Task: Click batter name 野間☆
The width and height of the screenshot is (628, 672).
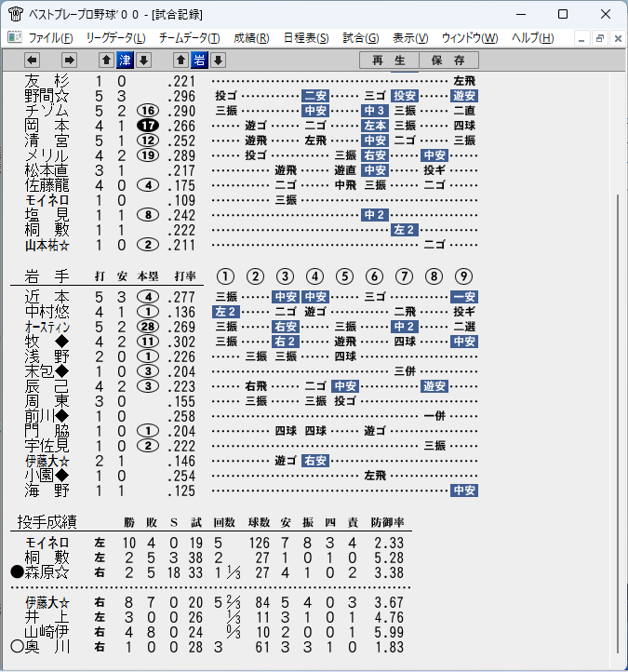Action: (47, 96)
